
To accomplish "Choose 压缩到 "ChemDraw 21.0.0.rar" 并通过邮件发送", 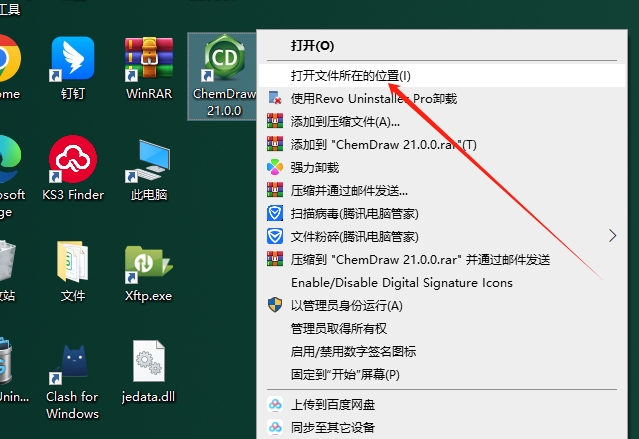I will [x=442, y=260].
